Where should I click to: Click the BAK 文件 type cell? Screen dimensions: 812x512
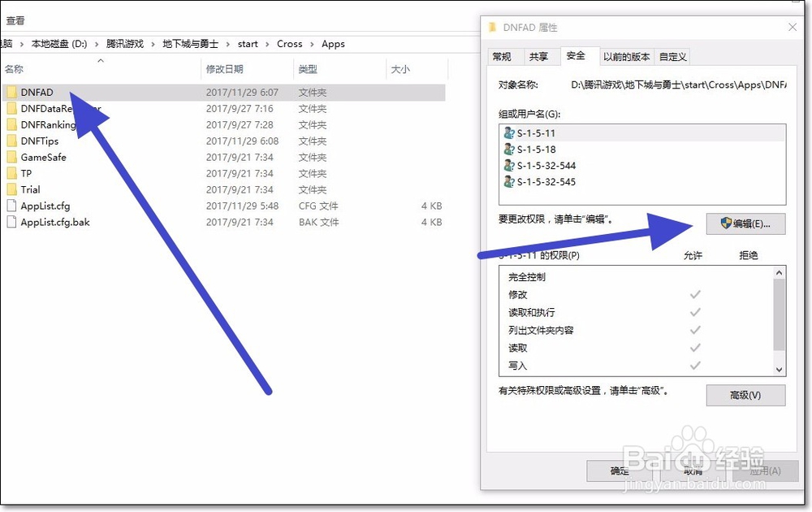coord(318,222)
